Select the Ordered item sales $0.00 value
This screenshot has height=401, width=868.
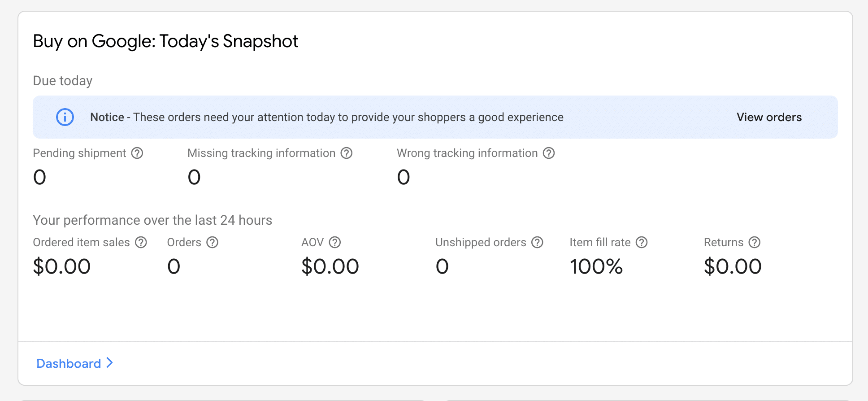coord(62,266)
